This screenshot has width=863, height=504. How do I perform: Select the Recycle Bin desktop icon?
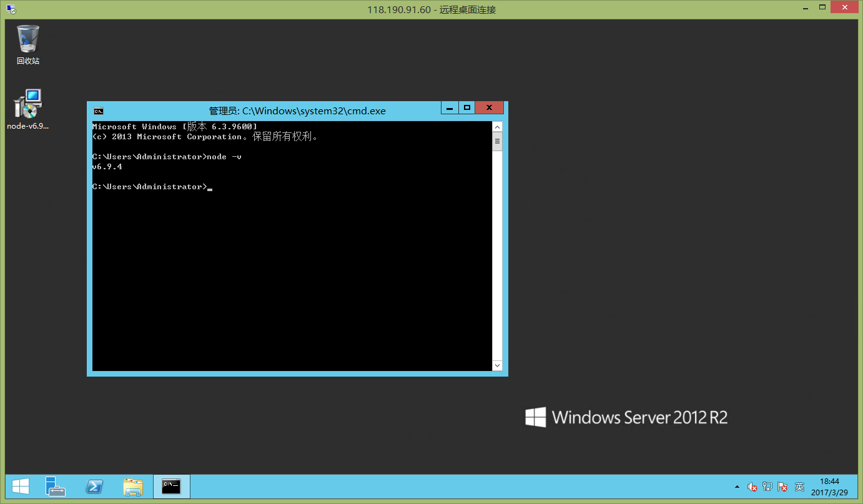coord(28,45)
